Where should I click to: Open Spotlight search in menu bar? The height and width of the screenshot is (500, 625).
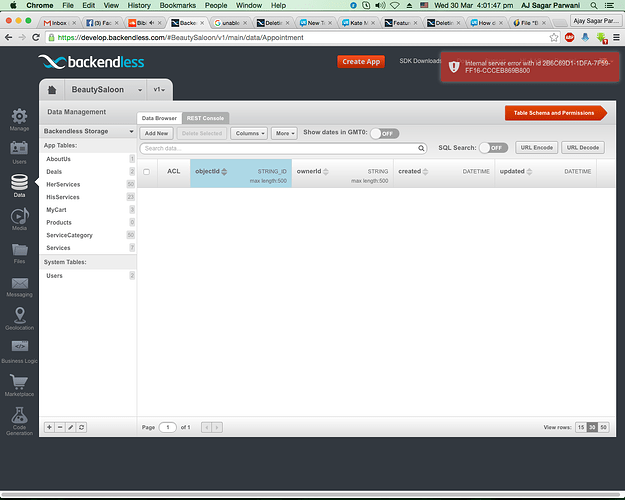coord(594,5)
